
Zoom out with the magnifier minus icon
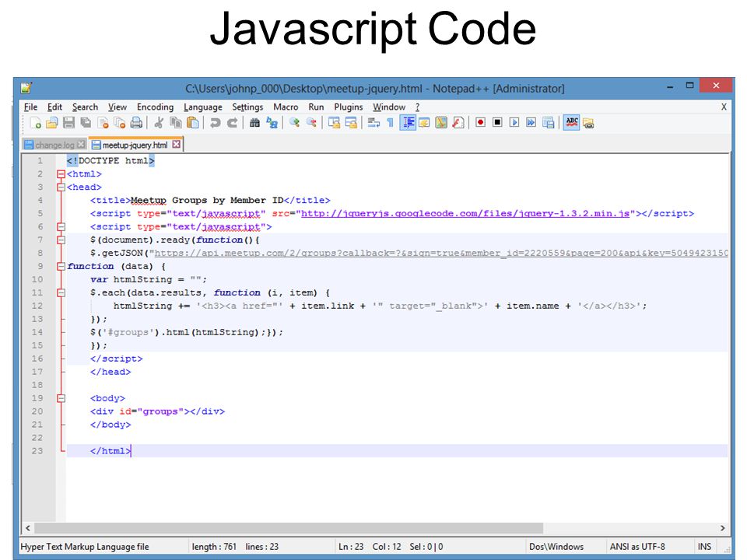pyautogui.click(x=311, y=123)
